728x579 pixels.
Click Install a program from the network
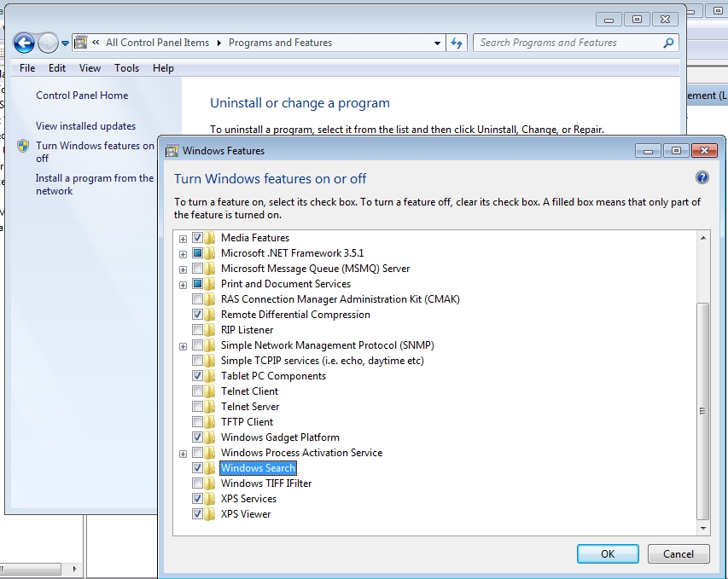point(94,184)
